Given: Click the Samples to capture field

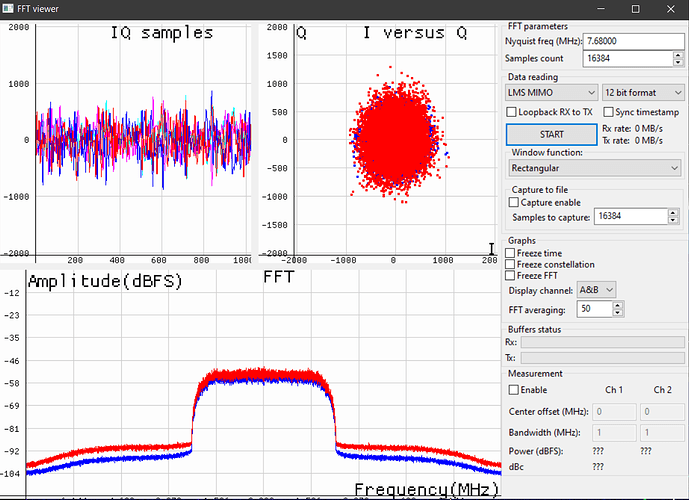Looking at the screenshot, I should pyautogui.click(x=626, y=216).
